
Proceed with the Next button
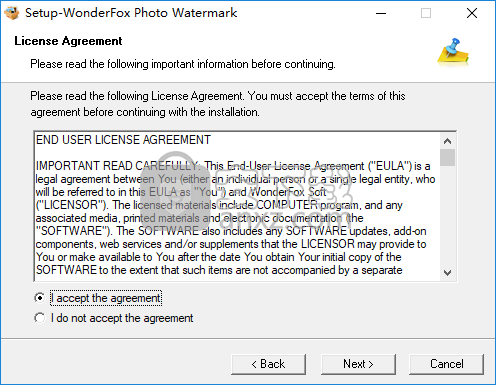point(358,364)
